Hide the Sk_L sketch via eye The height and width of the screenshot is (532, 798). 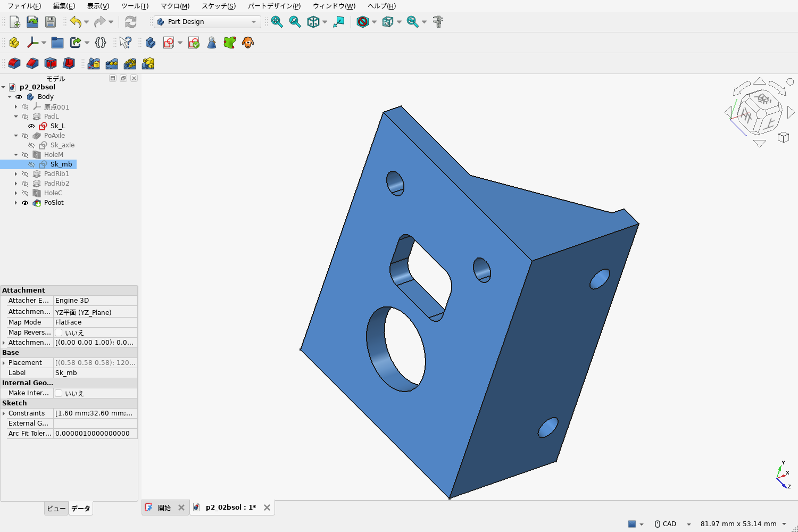click(31, 126)
